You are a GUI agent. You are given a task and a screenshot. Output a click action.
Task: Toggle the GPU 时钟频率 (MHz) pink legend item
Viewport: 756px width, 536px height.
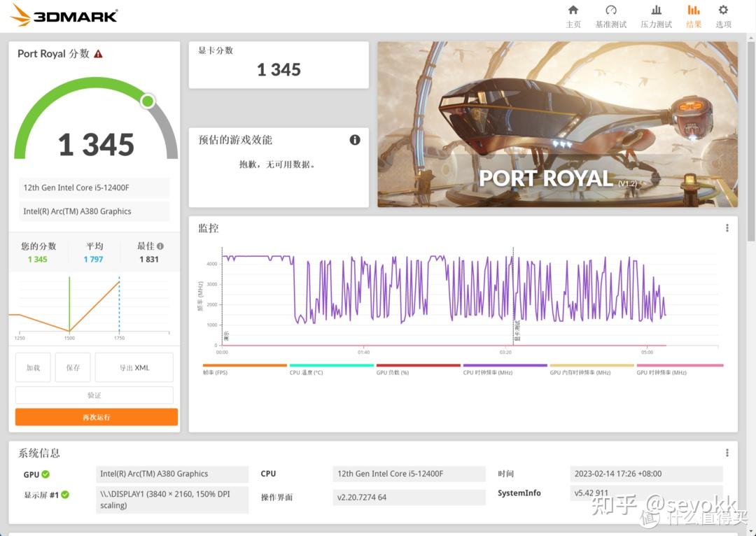point(680,369)
